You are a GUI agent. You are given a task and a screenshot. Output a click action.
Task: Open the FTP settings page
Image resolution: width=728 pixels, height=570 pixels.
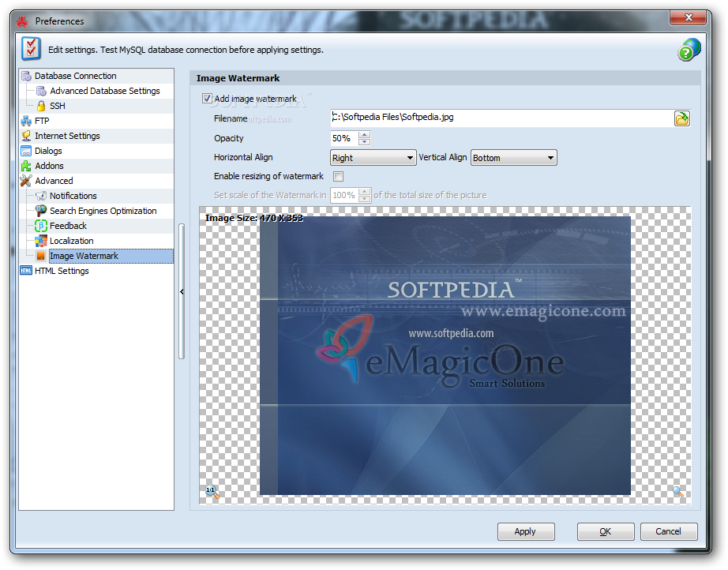[x=42, y=121]
